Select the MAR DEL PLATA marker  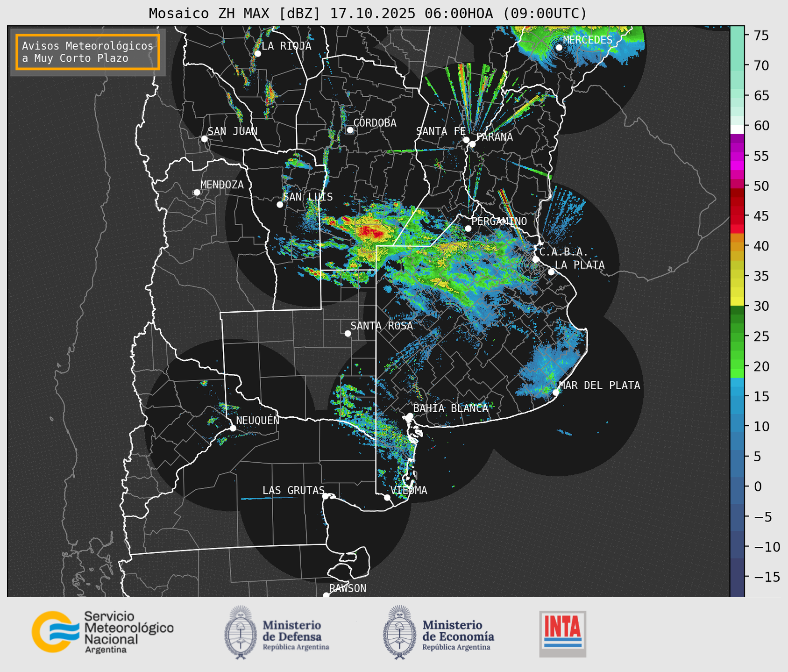pos(556,392)
